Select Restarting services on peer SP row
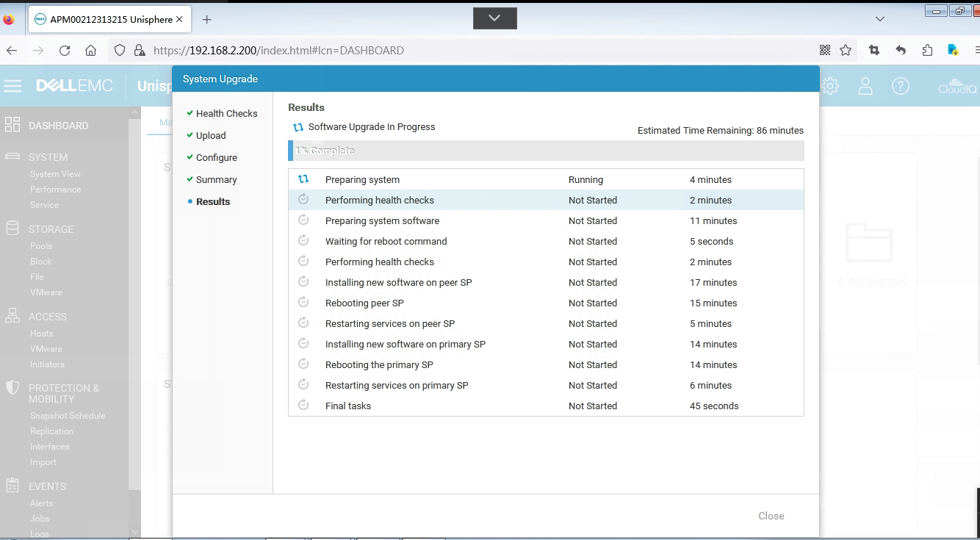Screen dimensions: 980x540 point(546,323)
